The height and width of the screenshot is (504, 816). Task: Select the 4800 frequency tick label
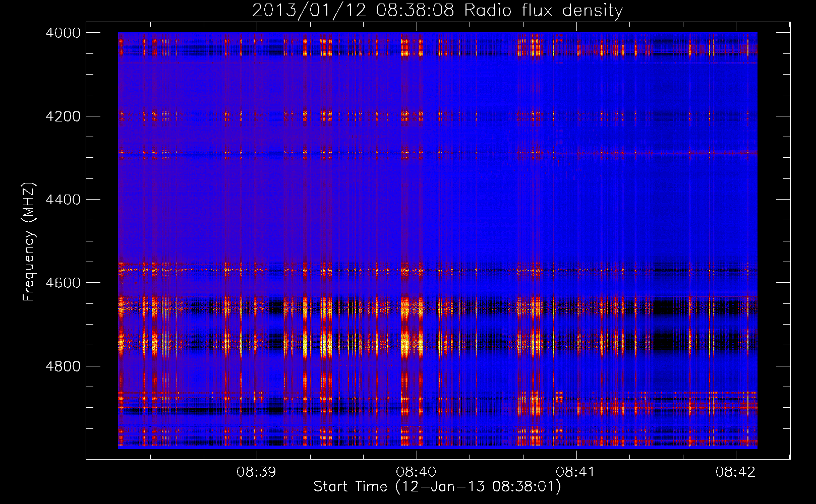tap(63, 366)
